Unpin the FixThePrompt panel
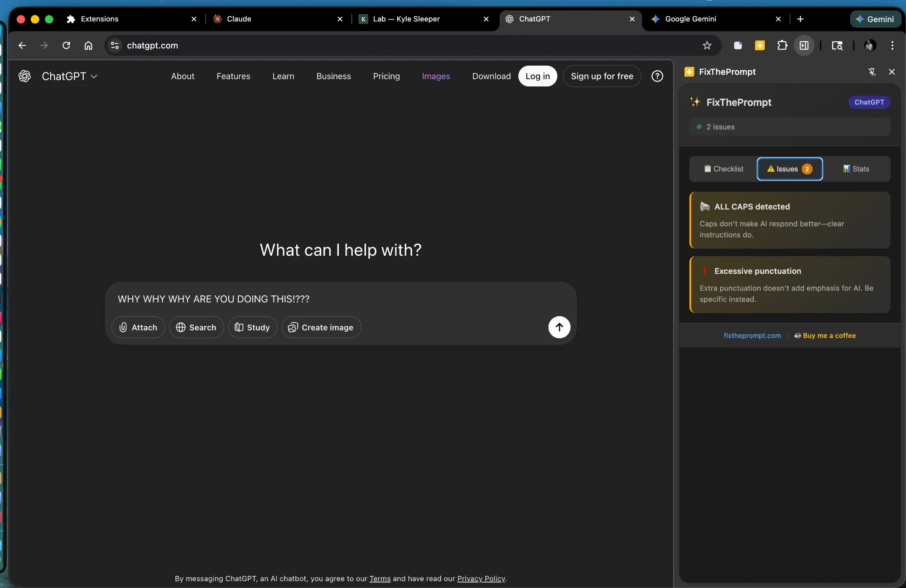The width and height of the screenshot is (906, 588). 872,72
